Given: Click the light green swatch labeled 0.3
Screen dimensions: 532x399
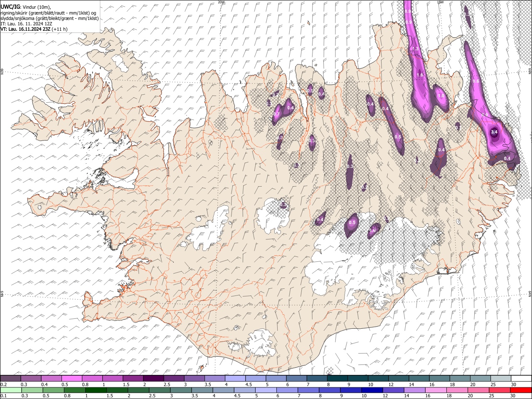Looking at the screenshot, I should point(32,390).
